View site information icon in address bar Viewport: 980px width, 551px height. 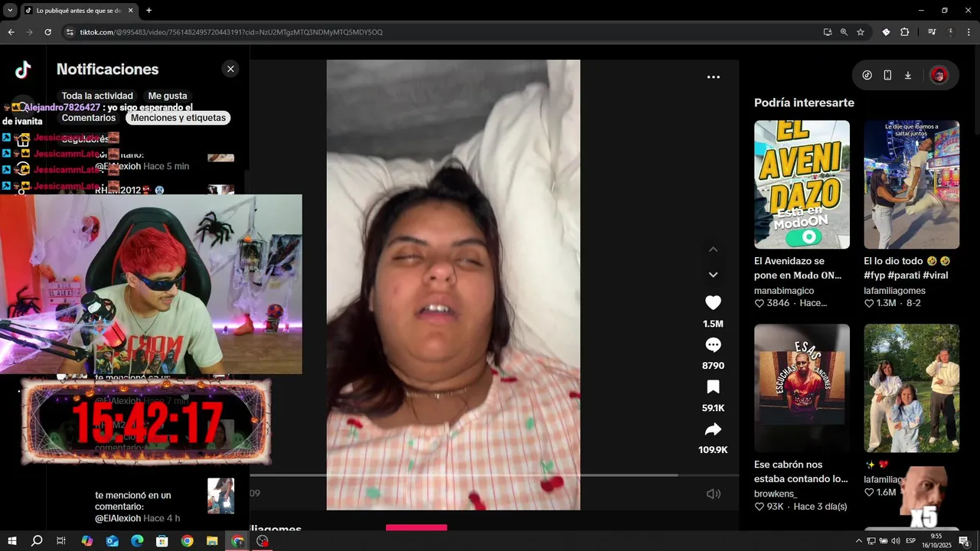point(70,32)
